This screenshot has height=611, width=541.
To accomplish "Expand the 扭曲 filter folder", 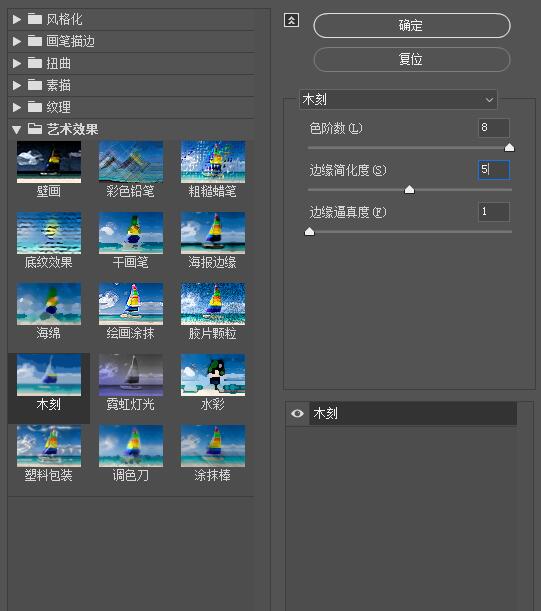I will [x=16, y=63].
